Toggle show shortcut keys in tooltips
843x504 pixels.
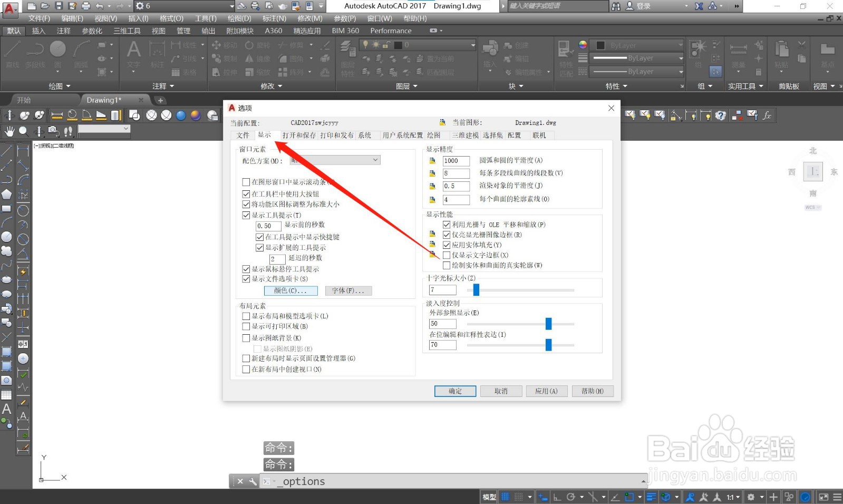259,237
